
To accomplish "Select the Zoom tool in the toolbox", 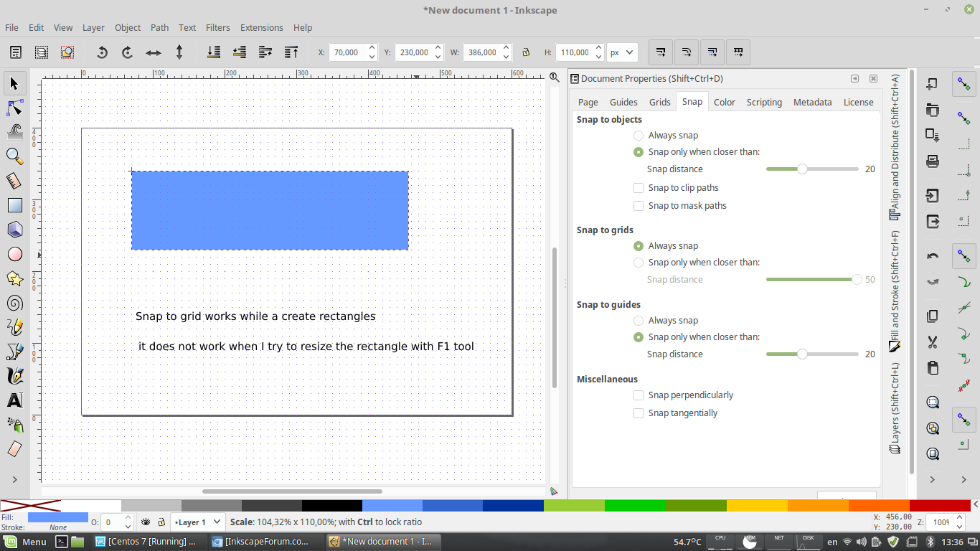I will click(x=14, y=156).
